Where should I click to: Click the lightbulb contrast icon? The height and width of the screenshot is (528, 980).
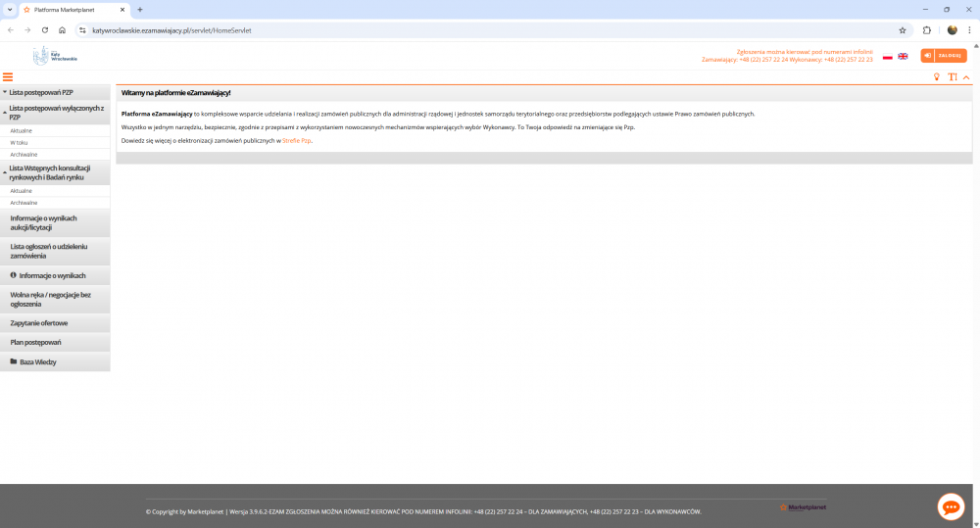click(x=936, y=76)
